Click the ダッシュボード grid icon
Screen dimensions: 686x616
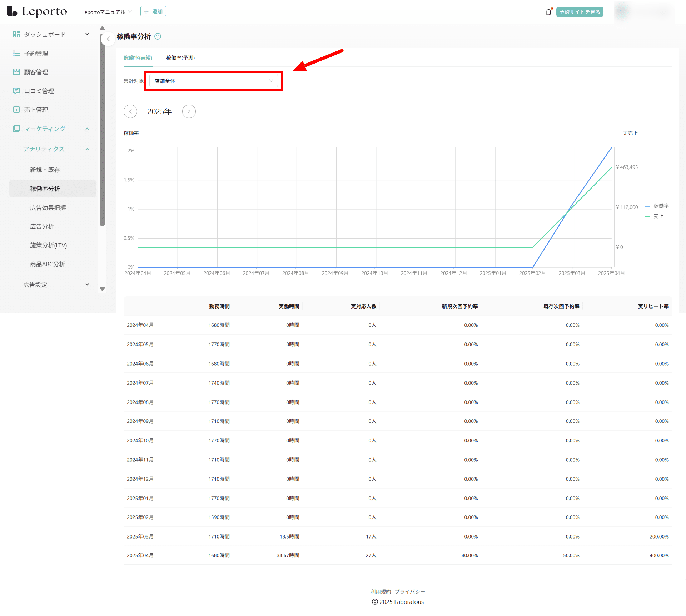[x=16, y=34]
